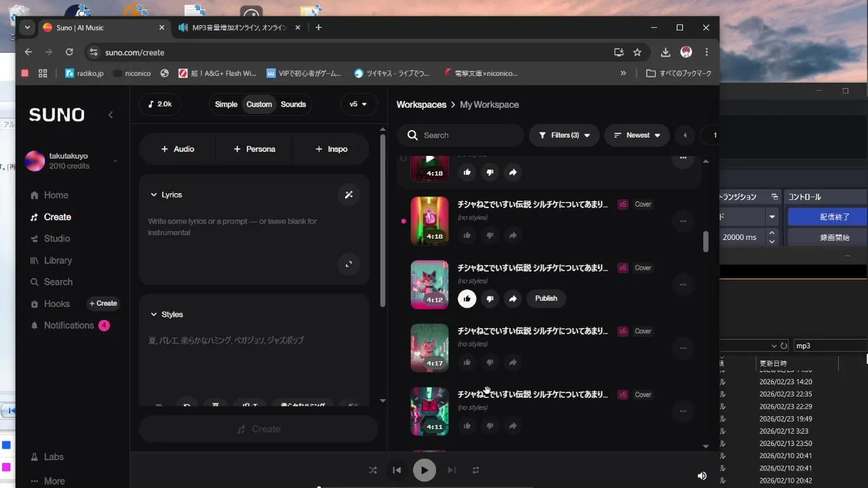This screenshot has height=488, width=868.
Task: Open more options for the 4:17 song
Action: pyautogui.click(x=683, y=348)
